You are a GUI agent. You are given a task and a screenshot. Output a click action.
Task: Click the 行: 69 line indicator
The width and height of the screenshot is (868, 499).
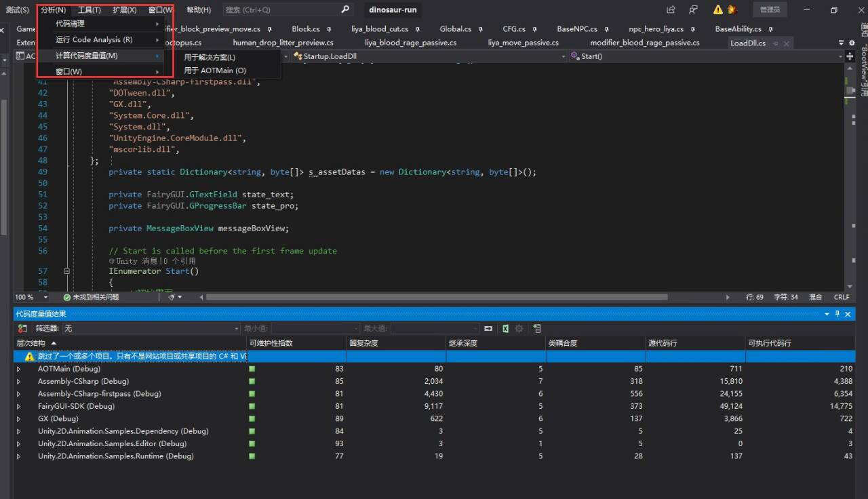click(x=755, y=297)
